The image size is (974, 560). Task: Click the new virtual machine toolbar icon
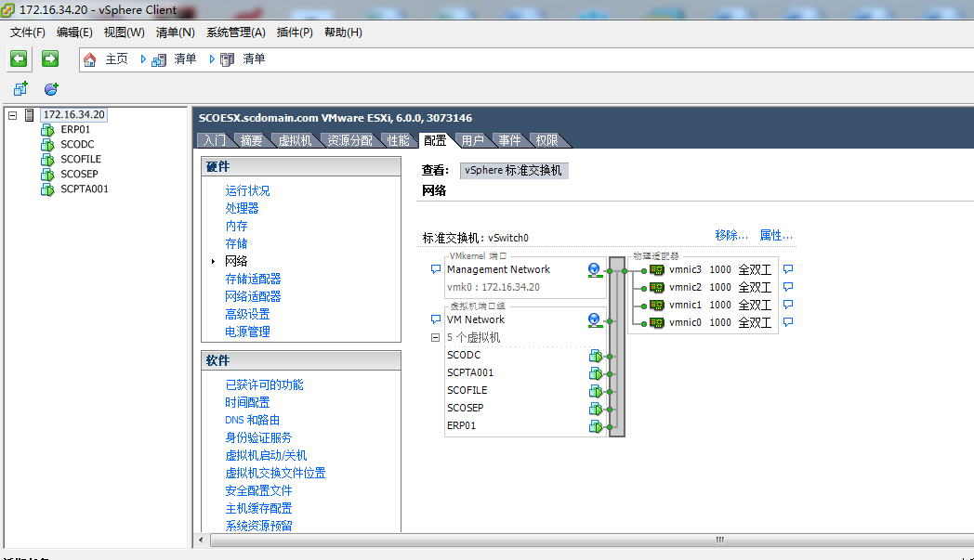(x=20, y=89)
